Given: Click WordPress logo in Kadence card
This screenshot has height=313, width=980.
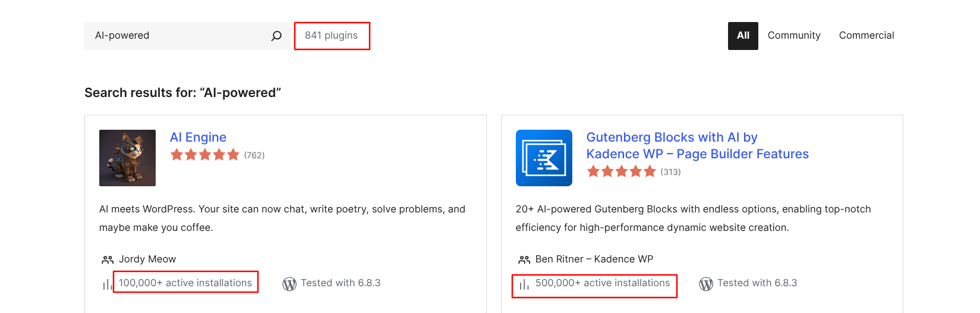Looking at the screenshot, I should coord(706,284).
